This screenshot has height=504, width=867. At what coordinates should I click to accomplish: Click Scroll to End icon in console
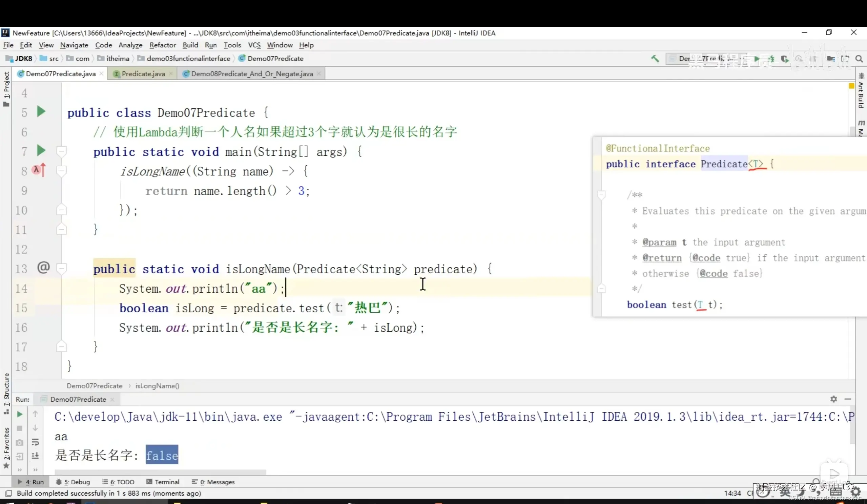tap(35, 456)
